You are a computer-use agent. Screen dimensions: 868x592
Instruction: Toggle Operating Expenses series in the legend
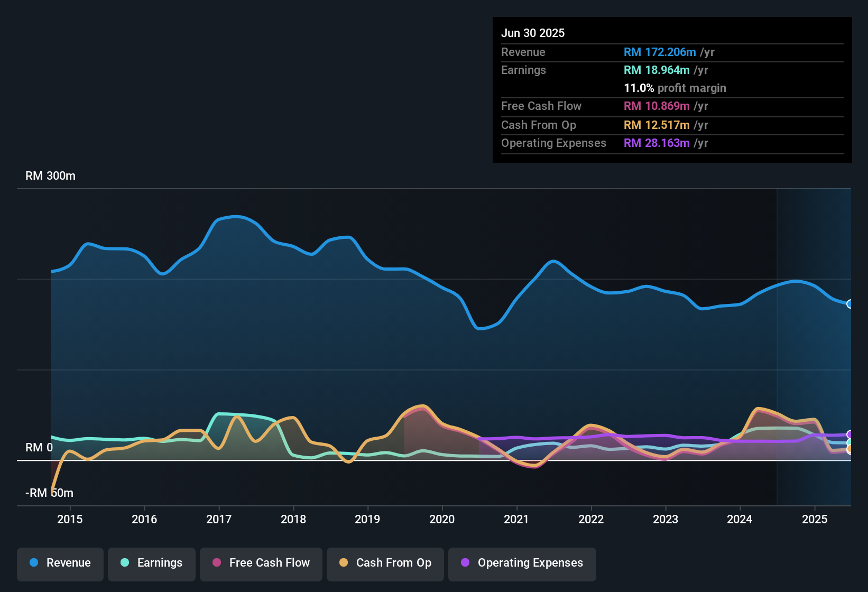522,563
